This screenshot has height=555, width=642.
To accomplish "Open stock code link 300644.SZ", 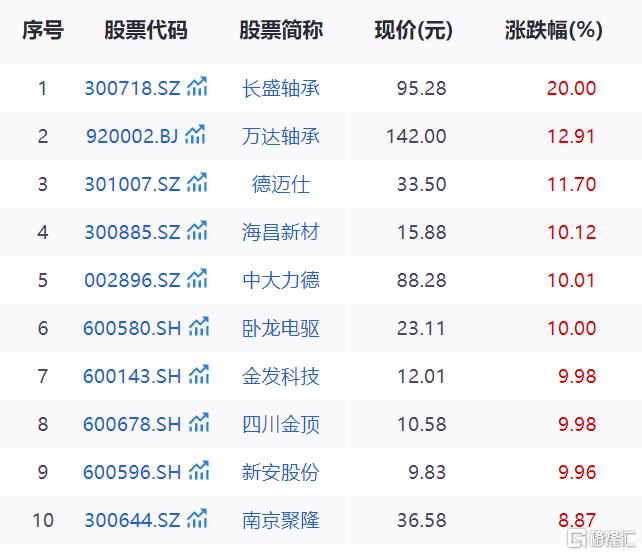I will [x=132, y=520].
